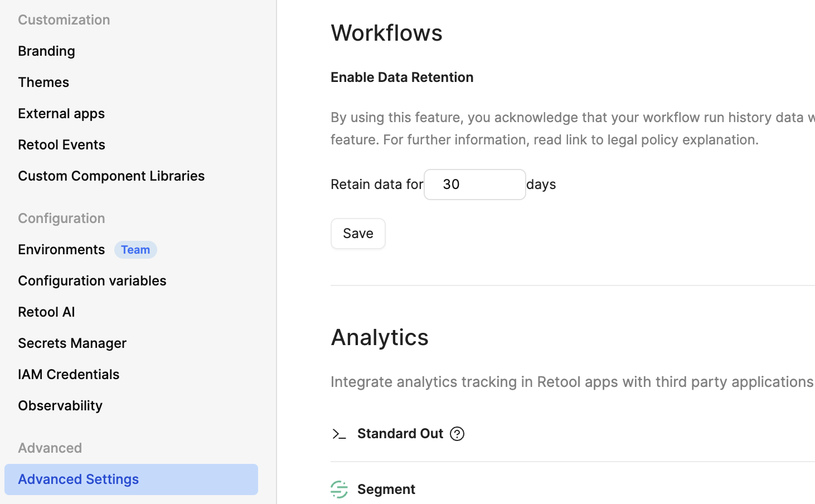
Task: Open Secrets Manager
Action: pyautogui.click(x=72, y=343)
